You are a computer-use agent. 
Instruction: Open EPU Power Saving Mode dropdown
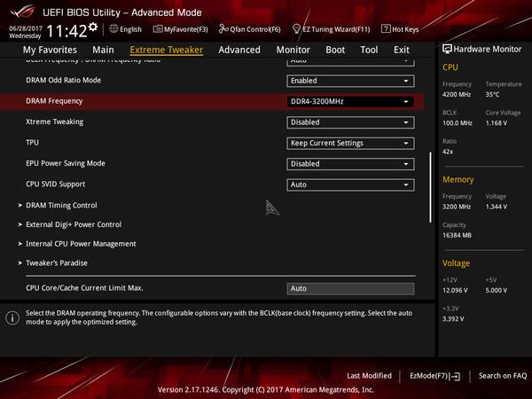tap(350, 164)
